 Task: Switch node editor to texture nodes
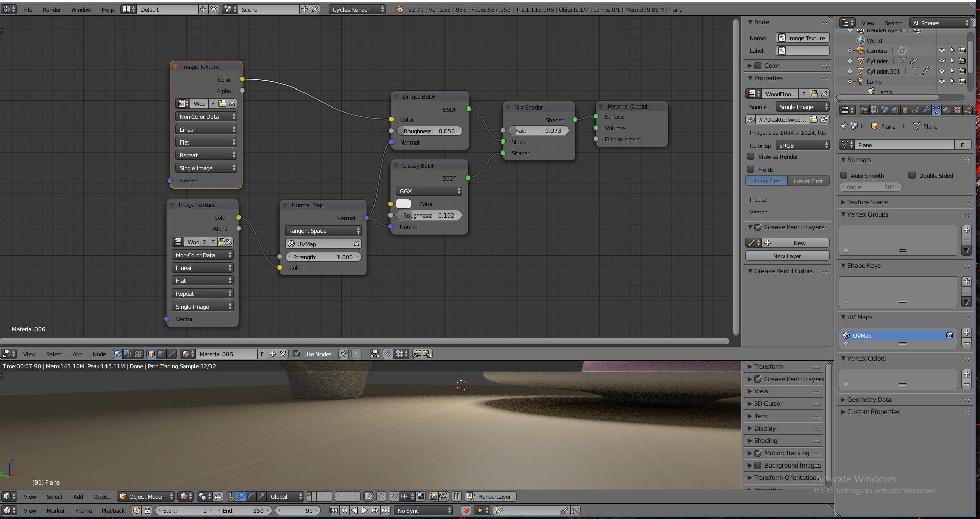[137, 354]
